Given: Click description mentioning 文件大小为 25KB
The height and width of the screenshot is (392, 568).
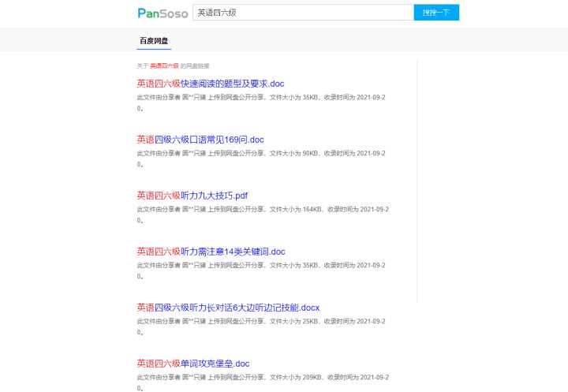Looking at the screenshot, I should click(x=261, y=327).
